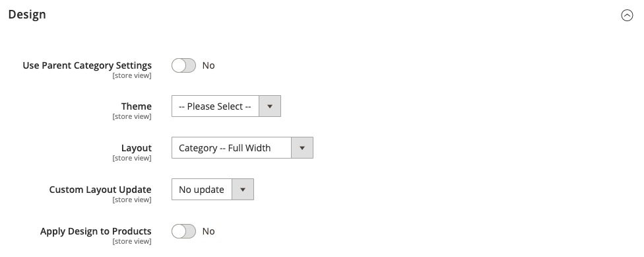Toggle Use Parent Category Settings switch

tap(183, 65)
